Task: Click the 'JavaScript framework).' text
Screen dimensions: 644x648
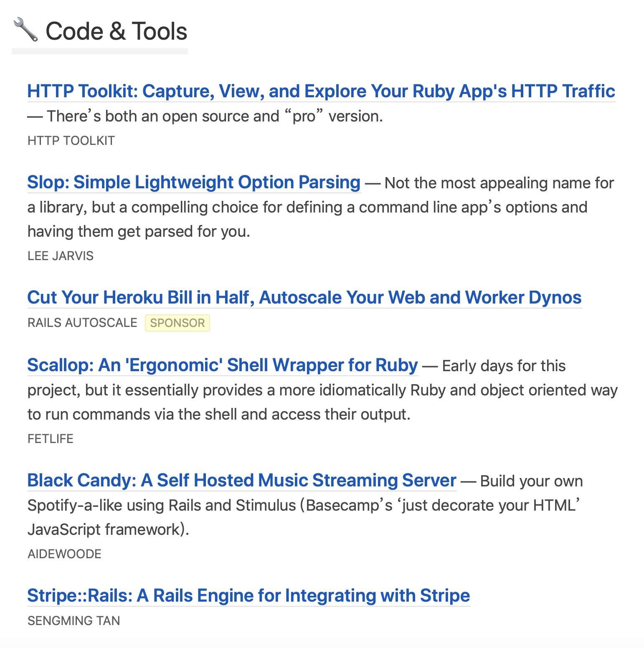Action: (x=108, y=530)
